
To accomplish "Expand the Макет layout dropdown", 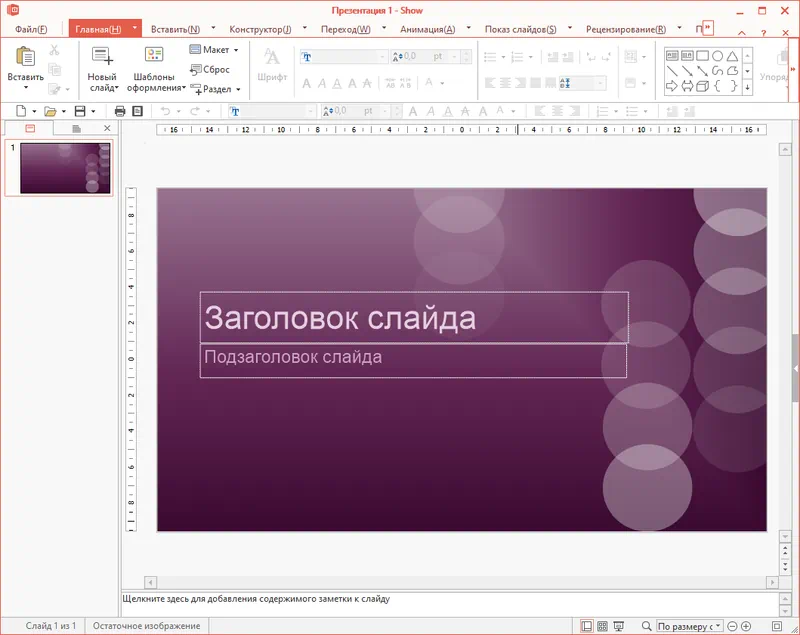I will point(236,50).
